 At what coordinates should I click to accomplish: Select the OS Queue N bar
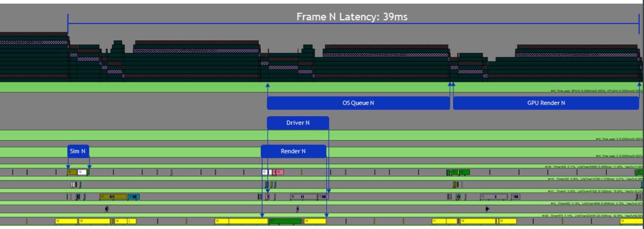point(358,103)
